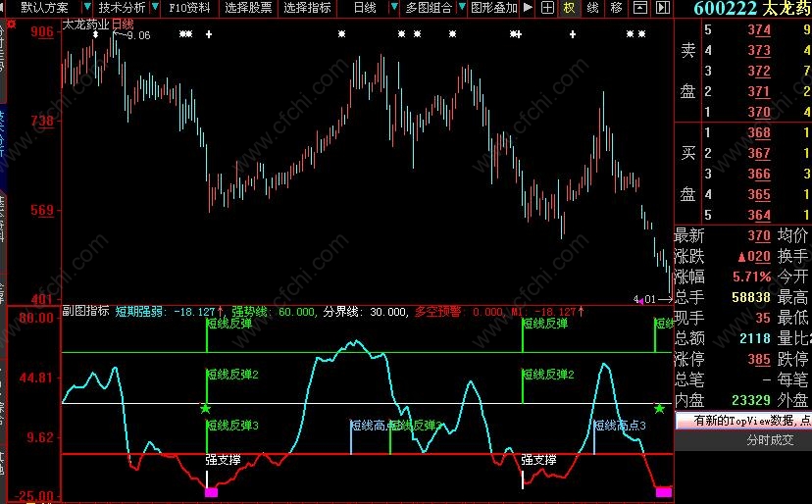Open the 默认方案 menu
The image size is (812, 504).
click(x=44, y=8)
